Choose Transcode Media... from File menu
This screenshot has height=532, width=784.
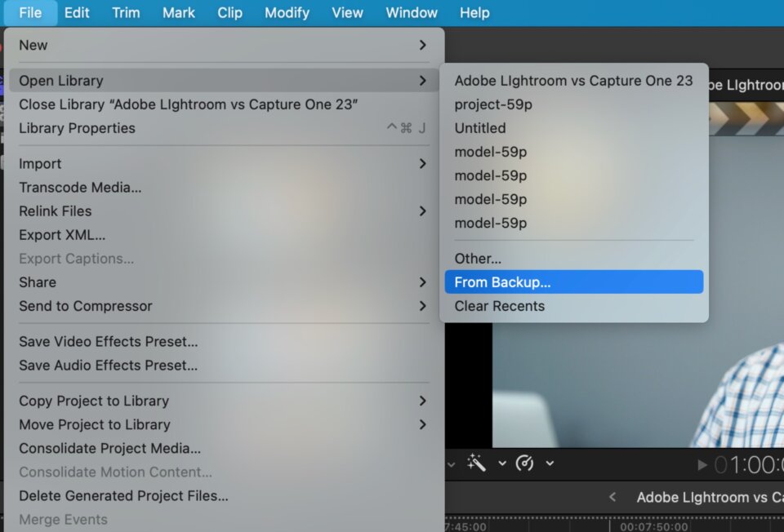(x=80, y=188)
